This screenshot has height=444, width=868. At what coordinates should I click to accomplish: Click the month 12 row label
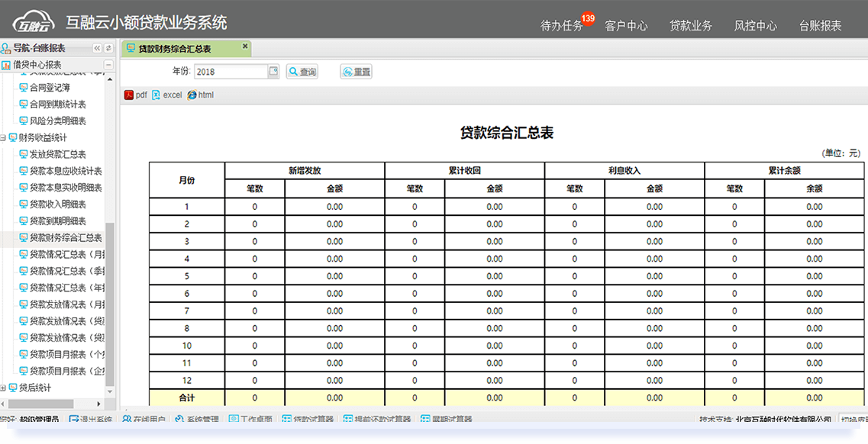tap(186, 381)
